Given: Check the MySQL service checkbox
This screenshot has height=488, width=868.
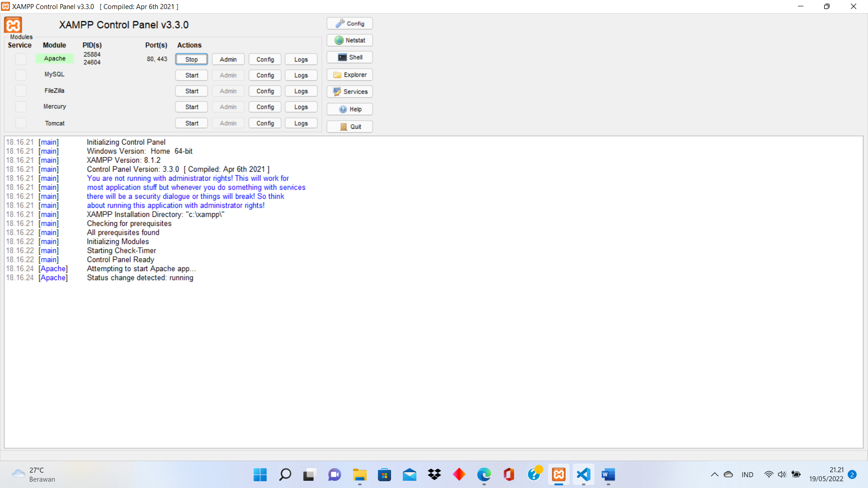Looking at the screenshot, I should (x=20, y=75).
